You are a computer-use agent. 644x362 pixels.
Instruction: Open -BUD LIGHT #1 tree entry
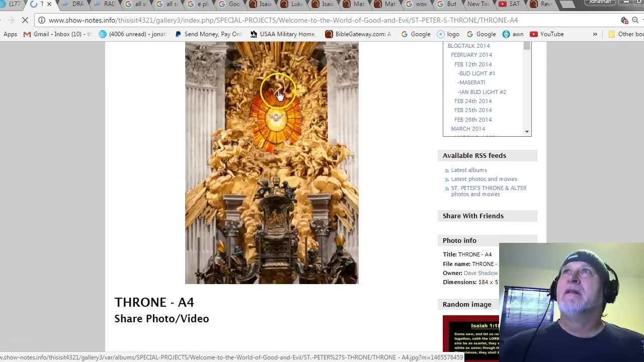coord(476,73)
